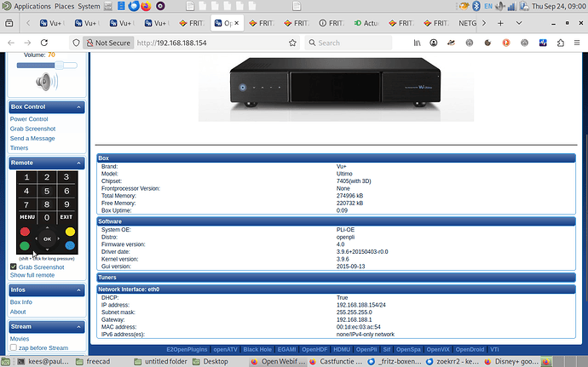Click the speaker mute icon under Volume
The image size is (588, 367).
point(47,82)
